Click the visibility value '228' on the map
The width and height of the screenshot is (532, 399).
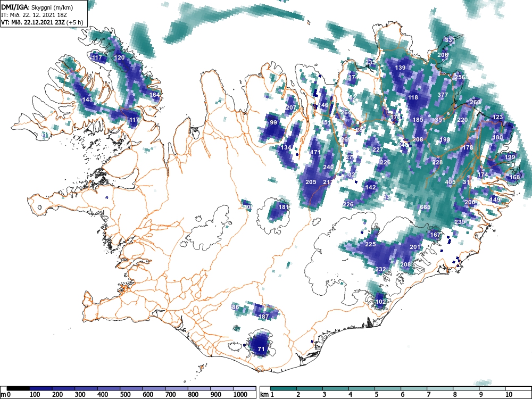[438, 162]
